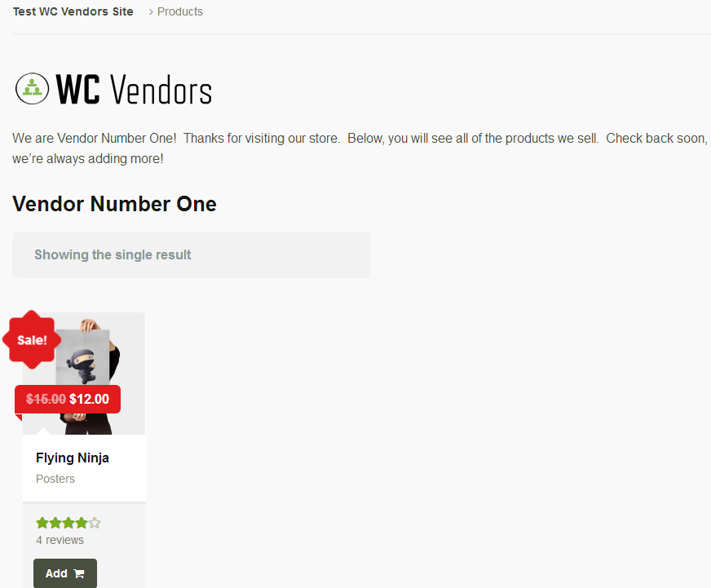Open the Flying Ninja product title

pyautogui.click(x=73, y=458)
